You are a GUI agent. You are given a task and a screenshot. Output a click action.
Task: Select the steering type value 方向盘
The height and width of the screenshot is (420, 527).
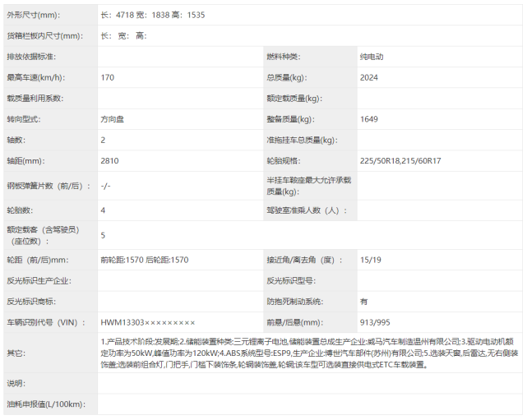click(113, 119)
